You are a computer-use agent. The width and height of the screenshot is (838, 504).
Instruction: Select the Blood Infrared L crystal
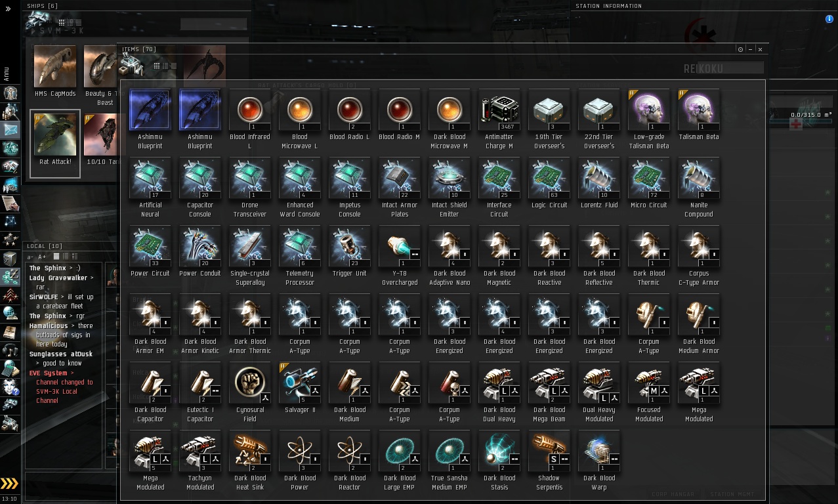coord(250,119)
